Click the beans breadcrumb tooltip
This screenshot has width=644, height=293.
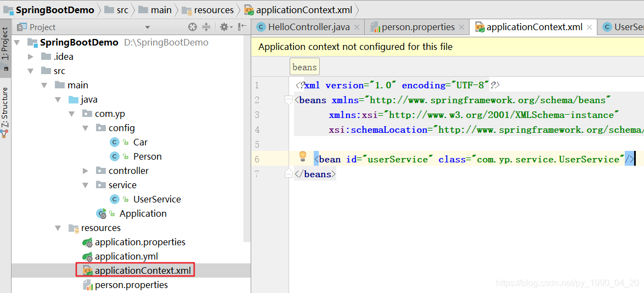point(305,67)
